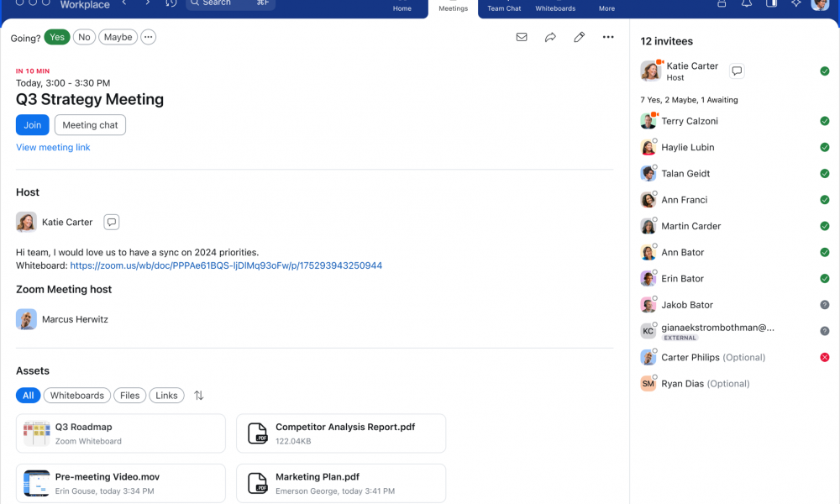Image resolution: width=840 pixels, height=504 pixels.
Task: Click the email invitees envelope icon
Action: point(522,37)
